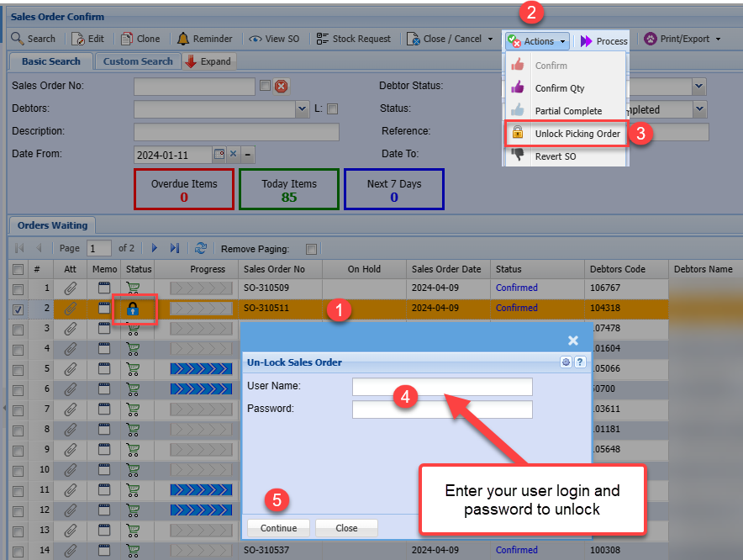This screenshot has height=560, width=743.
Task: Go to next page arrow
Action: tap(154, 248)
